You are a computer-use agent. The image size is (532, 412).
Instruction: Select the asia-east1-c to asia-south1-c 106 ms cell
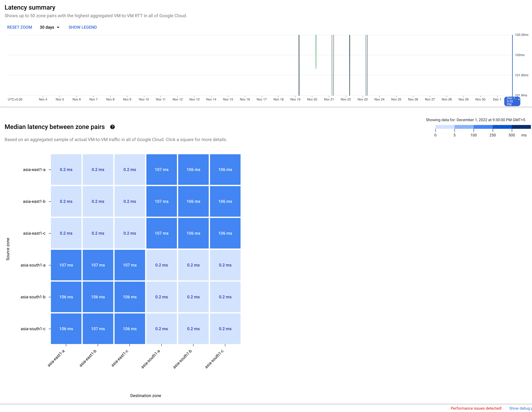tap(225, 233)
